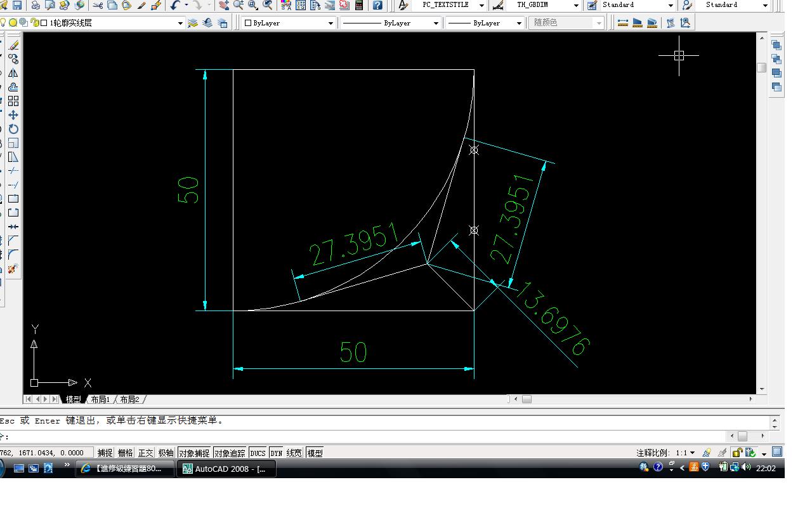Select the Chamfer tool
The image size is (812, 508).
point(13,241)
